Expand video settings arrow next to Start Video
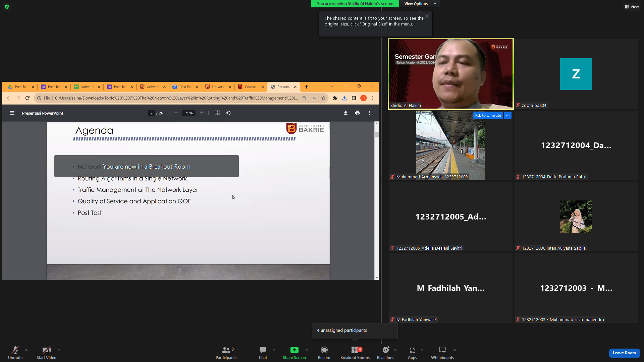Image resolution: width=644 pixels, height=362 pixels. pos(59,350)
